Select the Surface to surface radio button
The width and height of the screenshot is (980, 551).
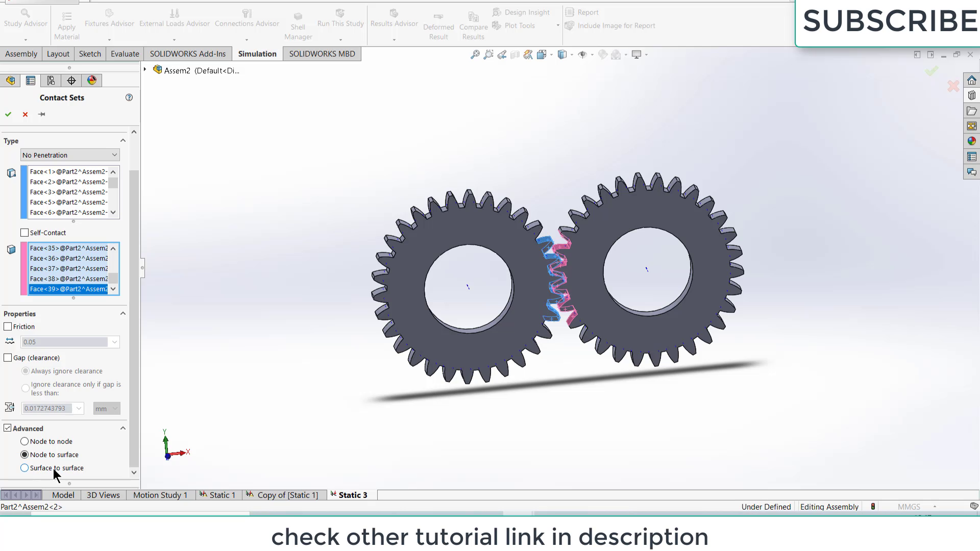click(x=24, y=468)
